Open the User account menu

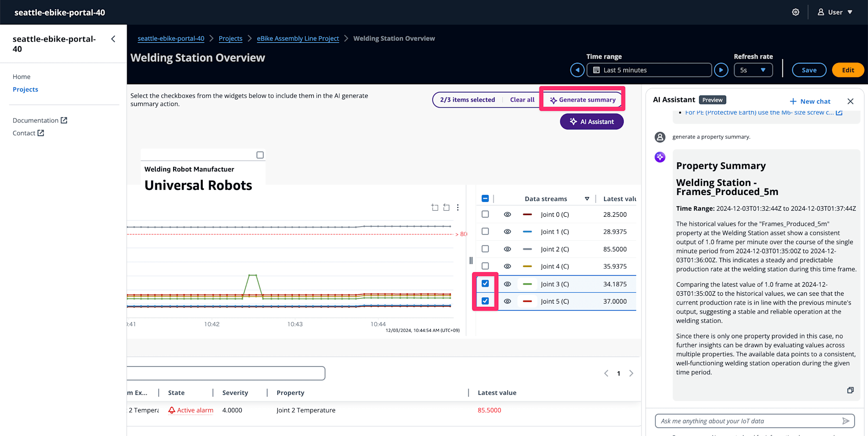tap(835, 12)
